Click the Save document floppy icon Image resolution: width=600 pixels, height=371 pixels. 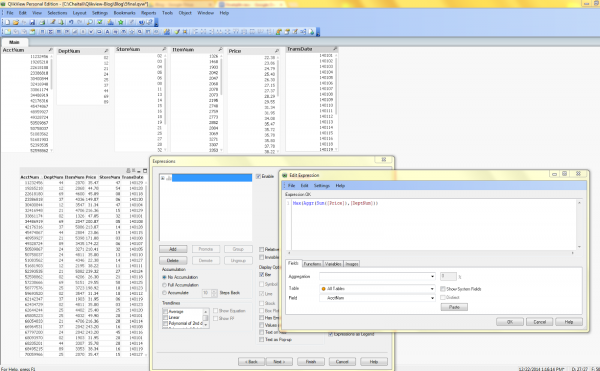tap(33, 22)
